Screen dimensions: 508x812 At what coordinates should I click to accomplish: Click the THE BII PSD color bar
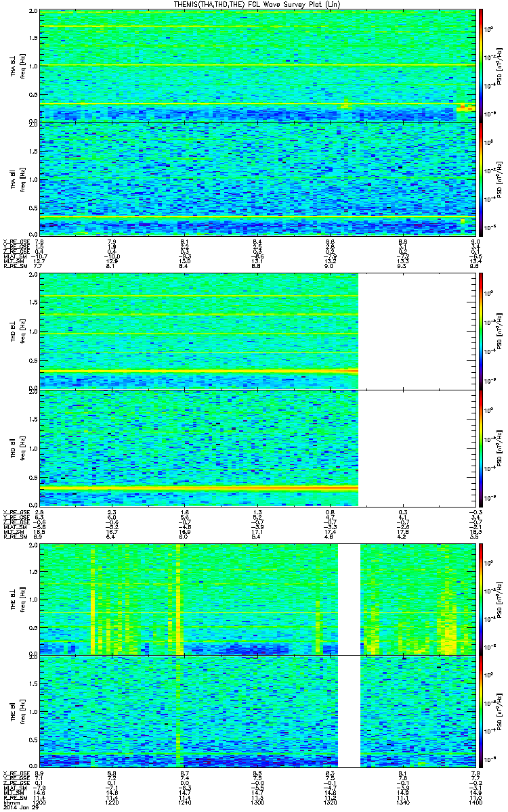[480, 711]
